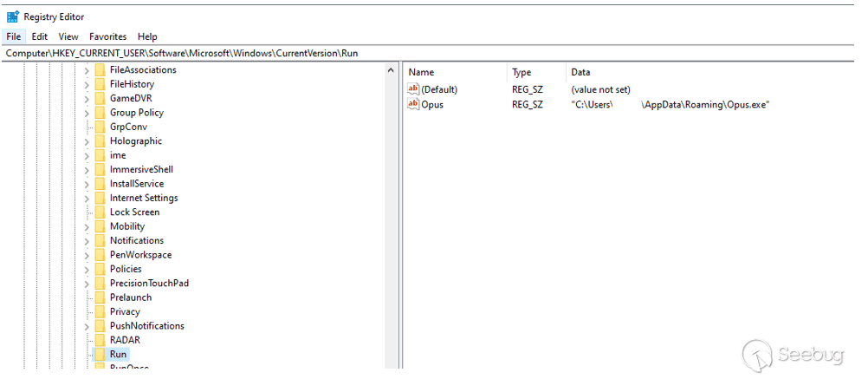This screenshot has width=868, height=379.
Task: Click the InstallService folder icon
Action: [100, 183]
